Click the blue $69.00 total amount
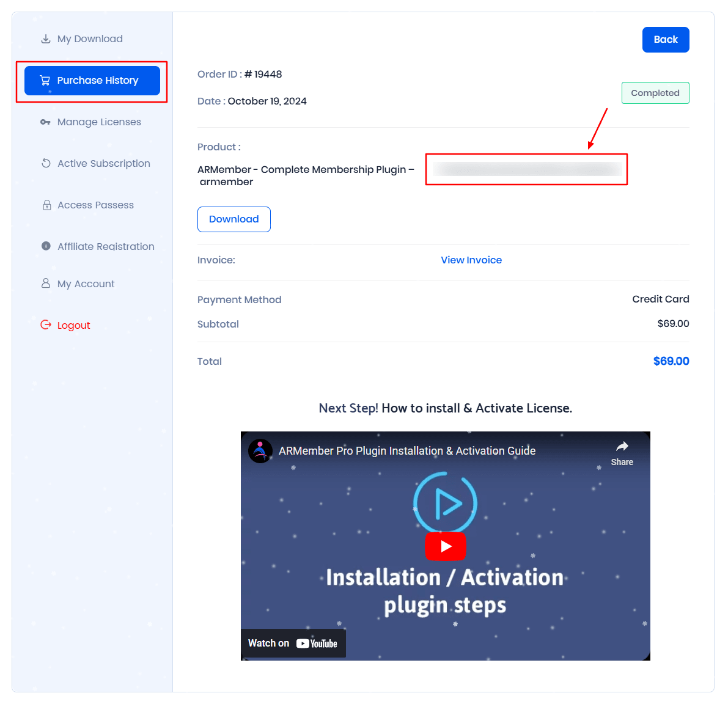This screenshot has width=728, height=704. (671, 361)
